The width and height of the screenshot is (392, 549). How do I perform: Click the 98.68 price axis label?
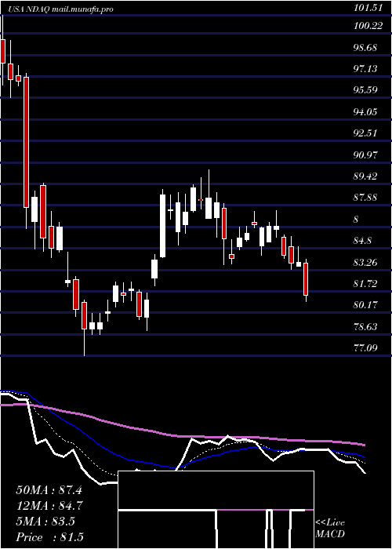pos(365,47)
